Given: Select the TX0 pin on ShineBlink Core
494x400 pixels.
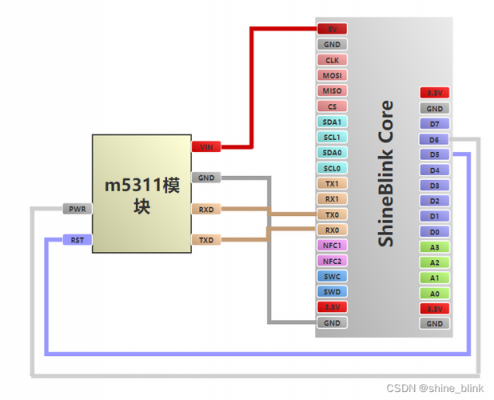Looking at the screenshot, I should tap(332, 215).
